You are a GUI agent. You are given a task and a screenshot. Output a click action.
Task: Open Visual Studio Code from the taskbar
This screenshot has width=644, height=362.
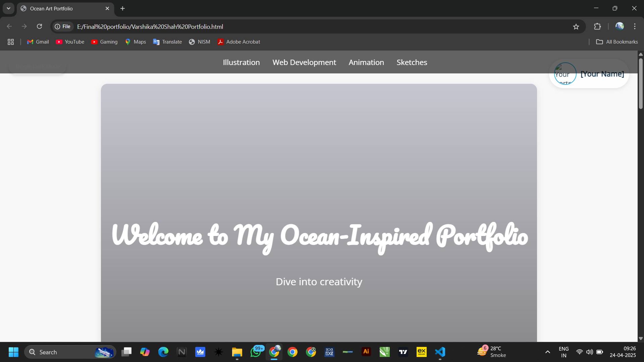point(440,352)
